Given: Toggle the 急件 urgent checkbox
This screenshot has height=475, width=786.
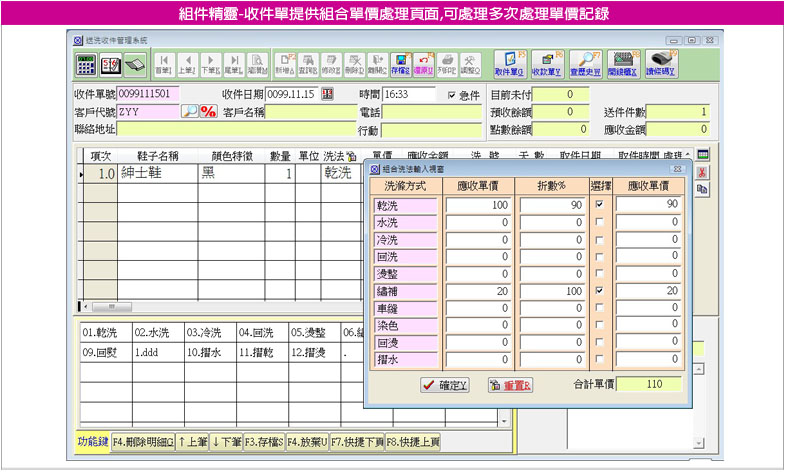Looking at the screenshot, I should [x=452, y=95].
